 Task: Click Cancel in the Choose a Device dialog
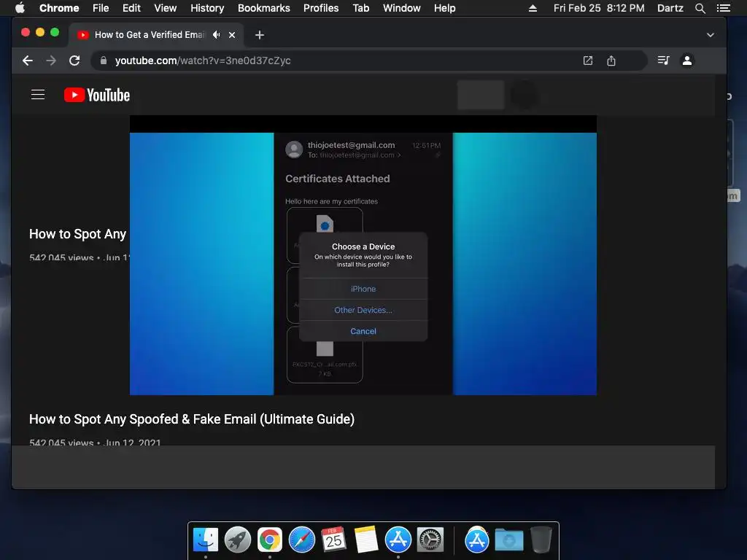pyautogui.click(x=363, y=331)
